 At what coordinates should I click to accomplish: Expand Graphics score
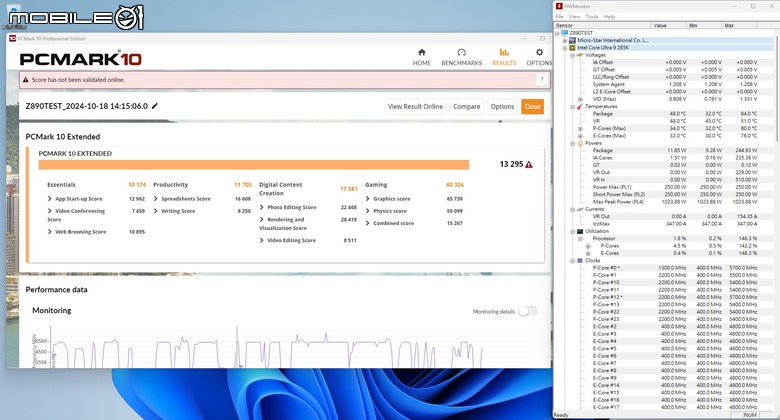click(x=368, y=199)
